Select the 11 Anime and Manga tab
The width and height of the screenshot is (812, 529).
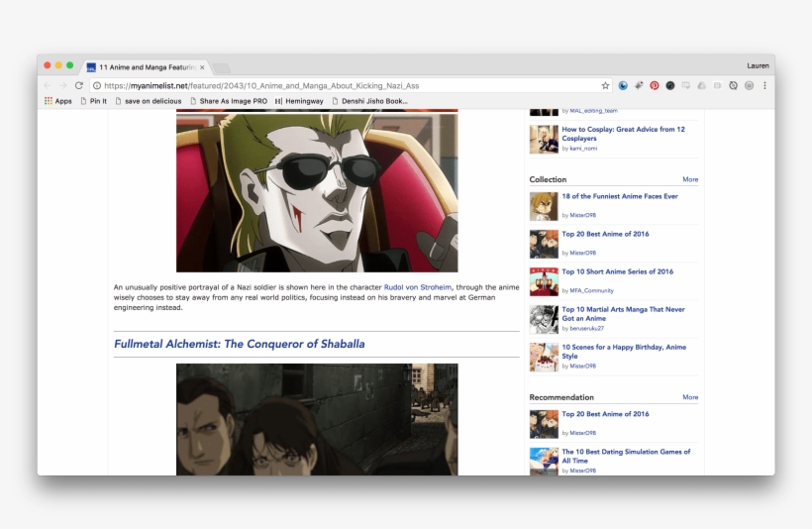(146, 66)
